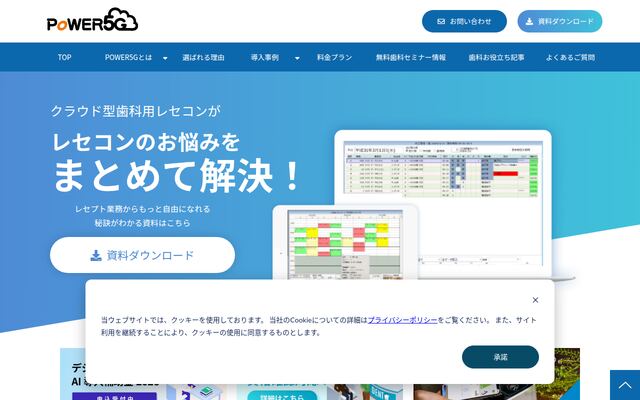Viewport: 640px width, 400px height.
Task: Expand POWER5Gとは dropdown arrow
Action: 165,58
